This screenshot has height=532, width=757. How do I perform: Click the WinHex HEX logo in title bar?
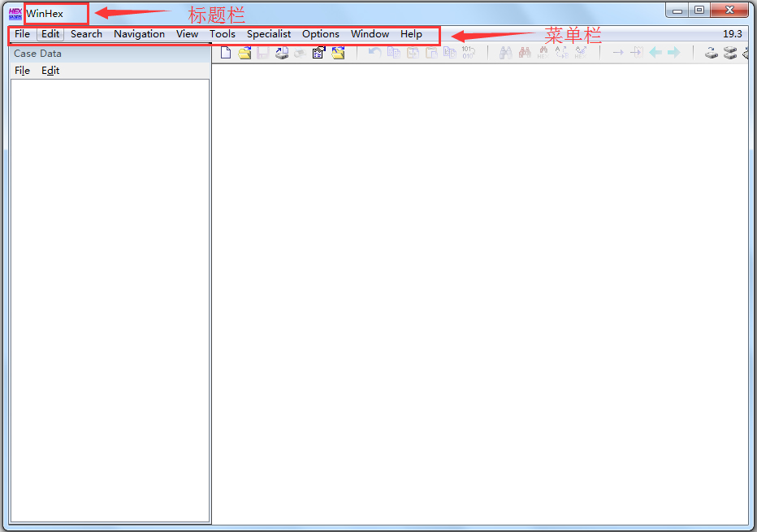[x=15, y=14]
